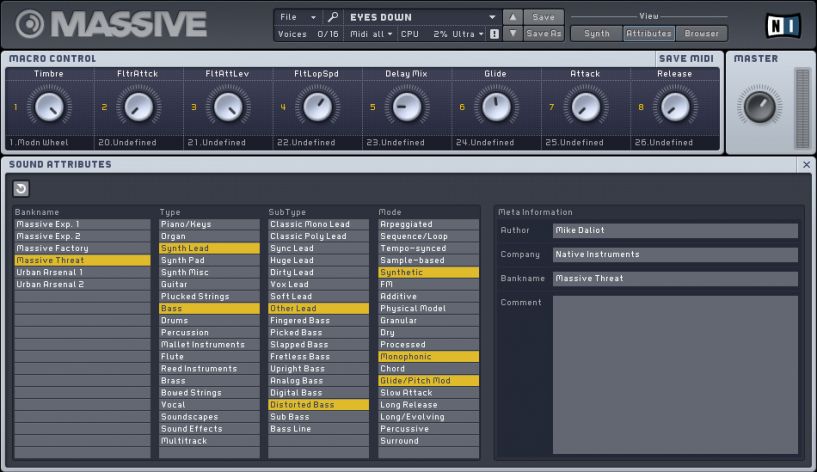Click the FltrAttck macro knob
The height and width of the screenshot is (472, 817).
pos(138,107)
